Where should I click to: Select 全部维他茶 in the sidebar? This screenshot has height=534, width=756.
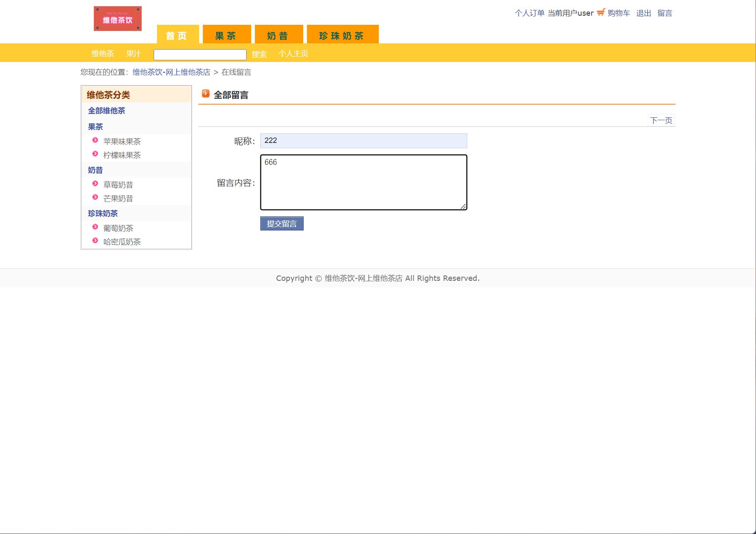tap(107, 111)
